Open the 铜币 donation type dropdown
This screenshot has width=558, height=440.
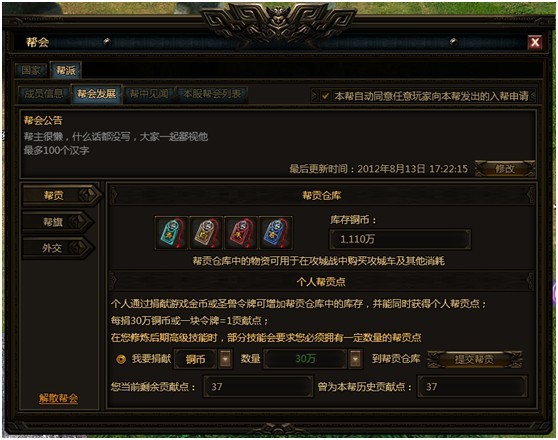(x=226, y=359)
